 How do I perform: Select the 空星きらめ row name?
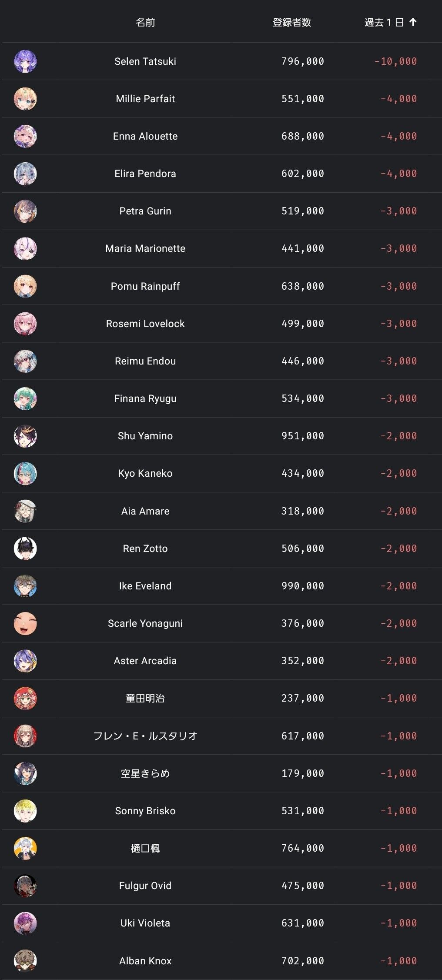145,773
